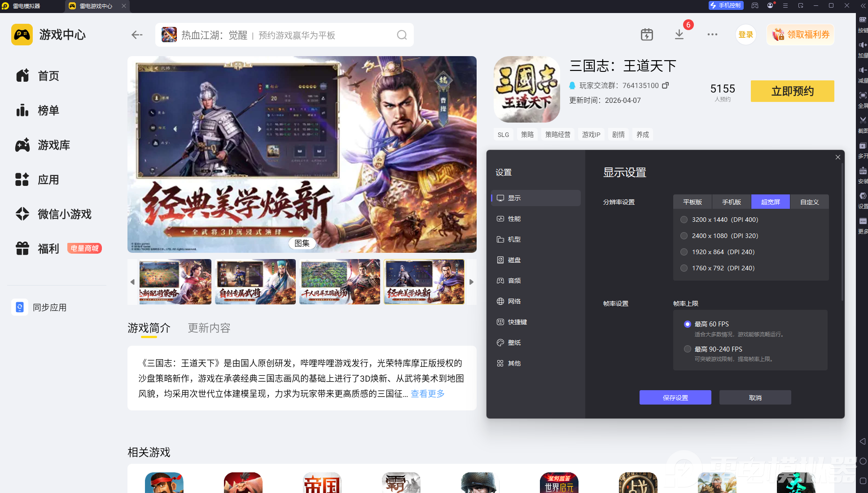
Task: Open the 性能 settings section
Action: coord(514,219)
